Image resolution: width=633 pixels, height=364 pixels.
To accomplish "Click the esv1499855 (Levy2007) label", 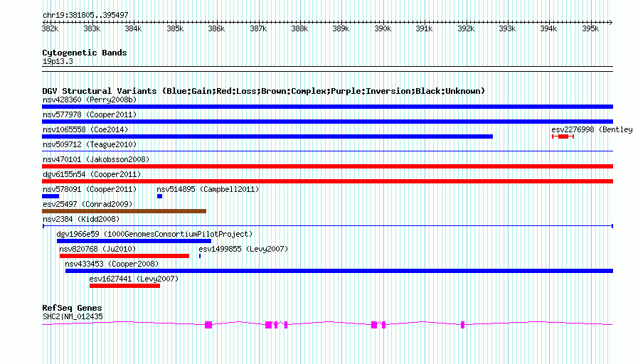I will 243,249.
